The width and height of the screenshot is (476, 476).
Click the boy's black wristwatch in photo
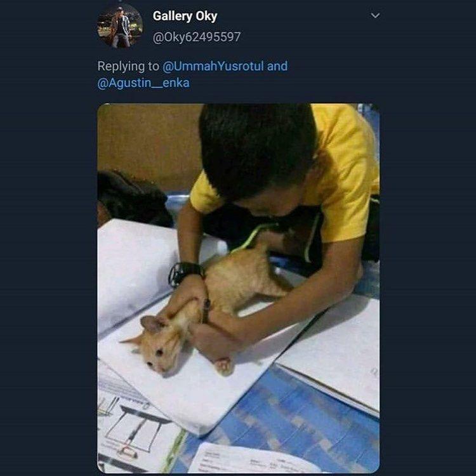184,272
